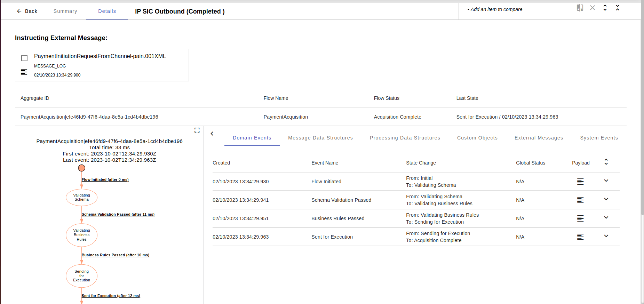The width and height of the screenshot is (644, 304).
Task: Click the Aggregate ID value cell
Action: pos(89,117)
